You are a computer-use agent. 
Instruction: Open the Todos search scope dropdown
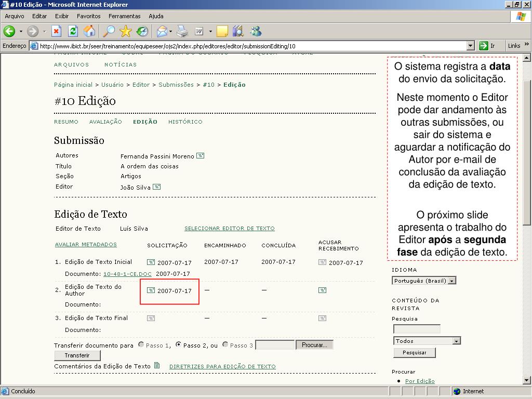point(427,341)
